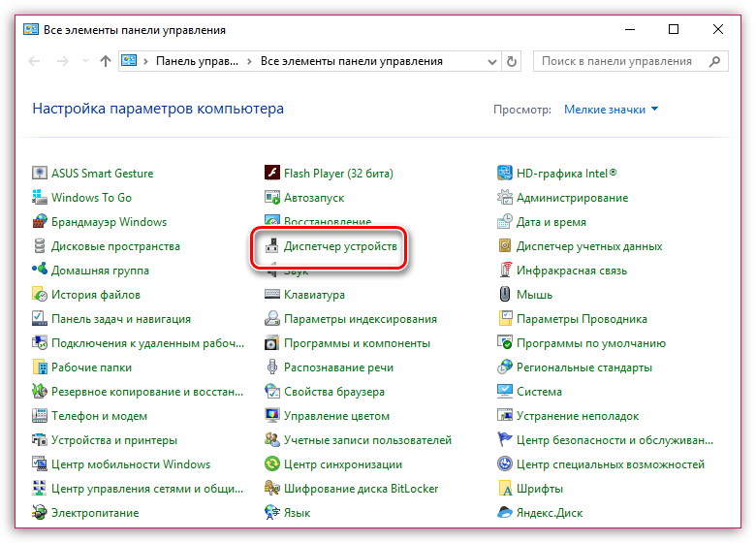The width and height of the screenshot is (756, 543).
Task: Open Устройства и принтеры link
Action: [114, 440]
